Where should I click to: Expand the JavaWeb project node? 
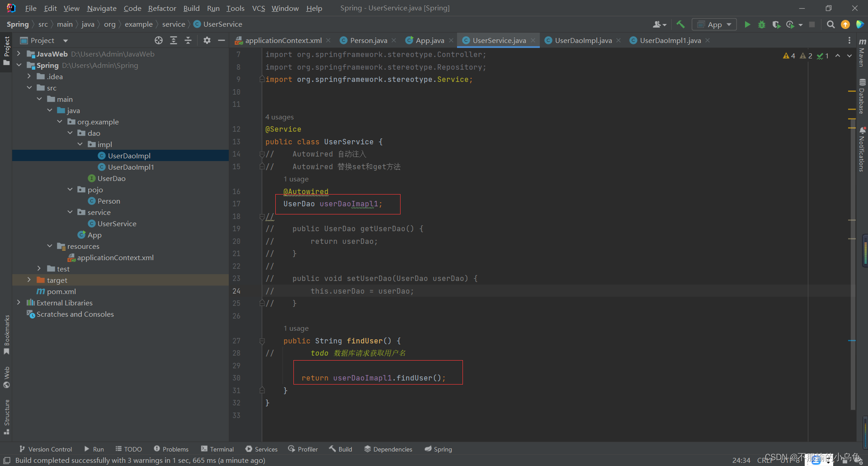click(19, 54)
